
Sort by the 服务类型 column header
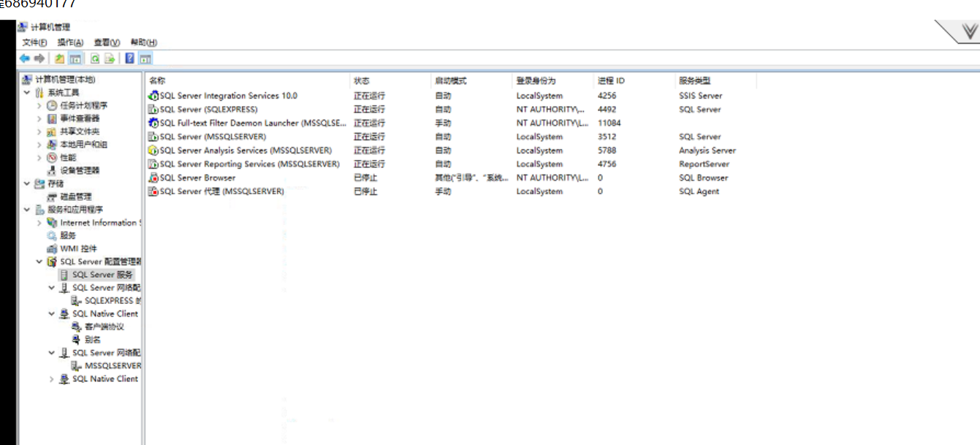pos(716,80)
